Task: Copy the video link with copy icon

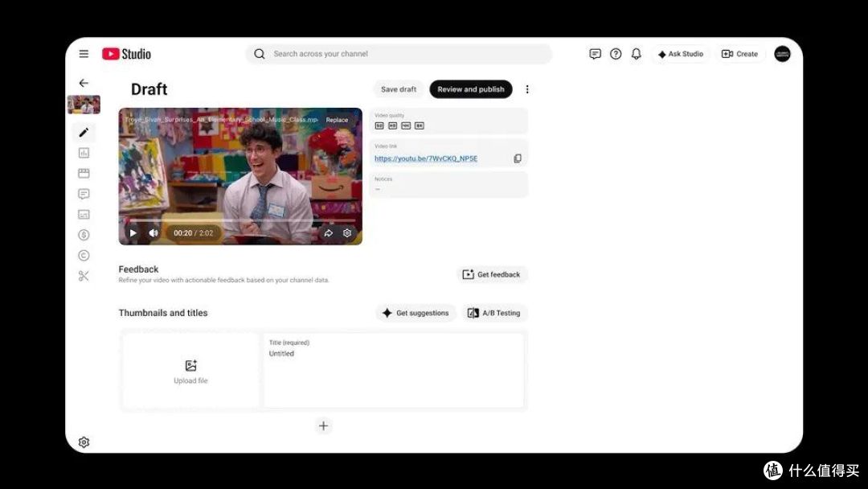Action: pos(518,158)
